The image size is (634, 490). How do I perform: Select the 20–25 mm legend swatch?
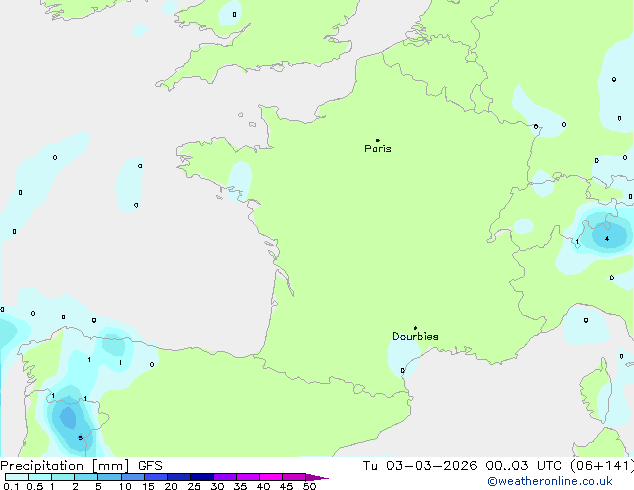point(179,477)
